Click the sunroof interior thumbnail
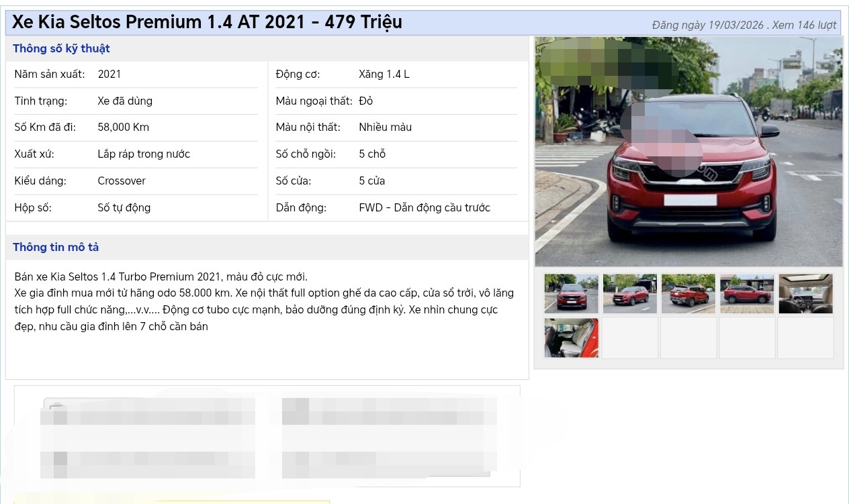849x504 pixels. pyautogui.click(x=805, y=293)
